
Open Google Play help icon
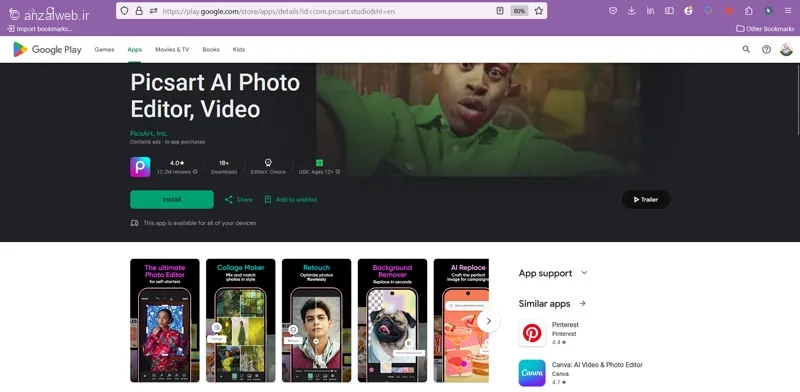pyautogui.click(x=766, y=50)
